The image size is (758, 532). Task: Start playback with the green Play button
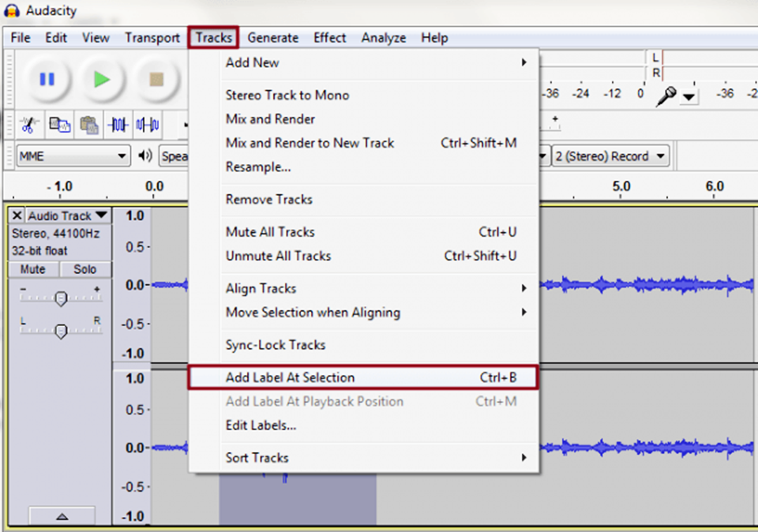tap(102, 79)
